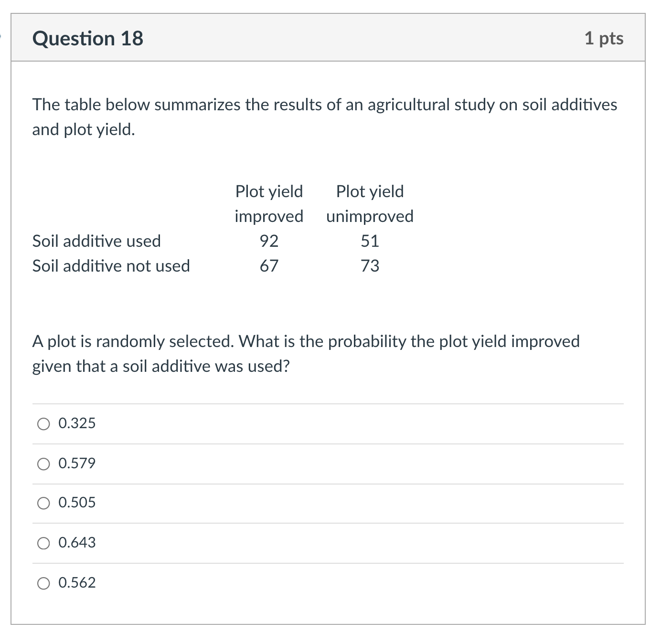The width and height of the screenshot is (672, 632).
Task: Click the 0.505 answer label text
Action: click(76, 503)
